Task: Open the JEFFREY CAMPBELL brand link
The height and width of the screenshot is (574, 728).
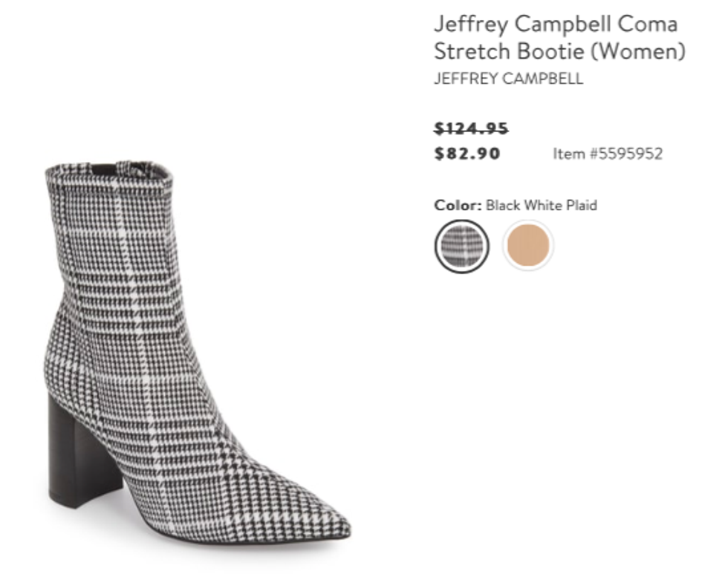Action: [x=508, y=79]
